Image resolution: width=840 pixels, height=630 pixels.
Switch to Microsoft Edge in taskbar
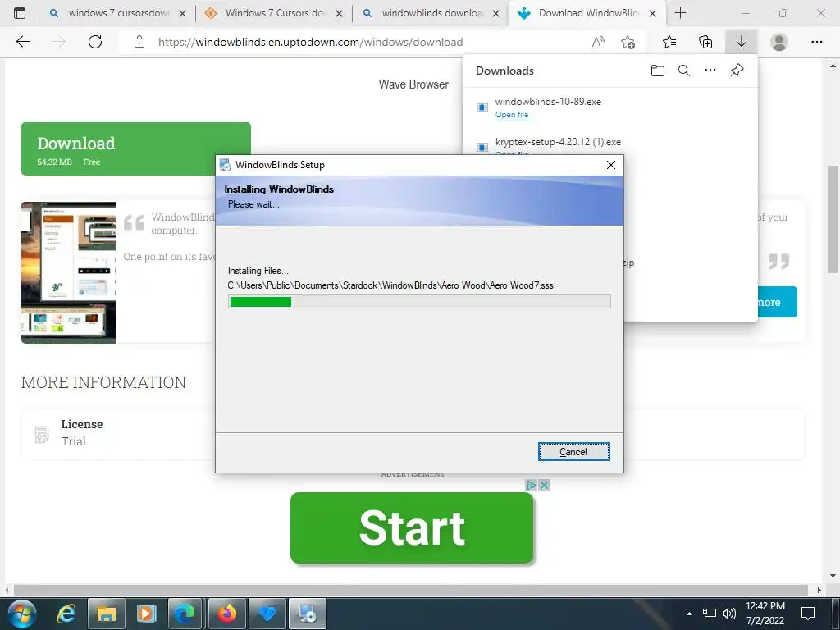tap(186, 614)
